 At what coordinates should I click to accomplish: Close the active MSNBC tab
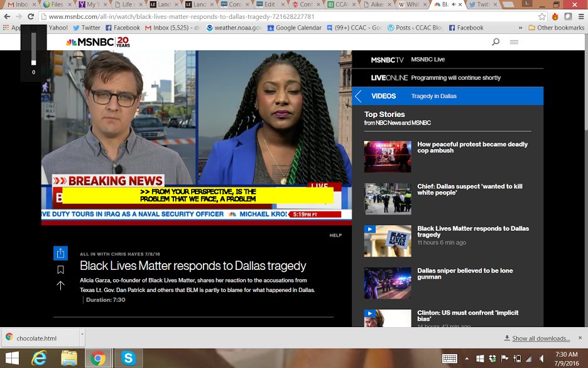pyautogui.click(x=460, y=4)
